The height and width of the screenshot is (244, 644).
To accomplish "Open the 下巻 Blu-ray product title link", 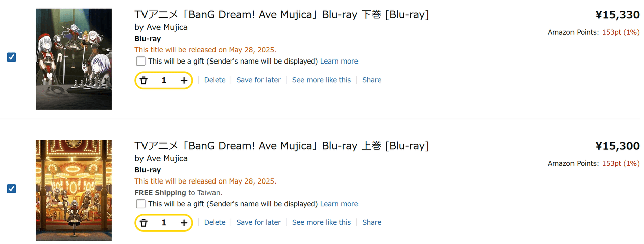I will click(281, 15).
